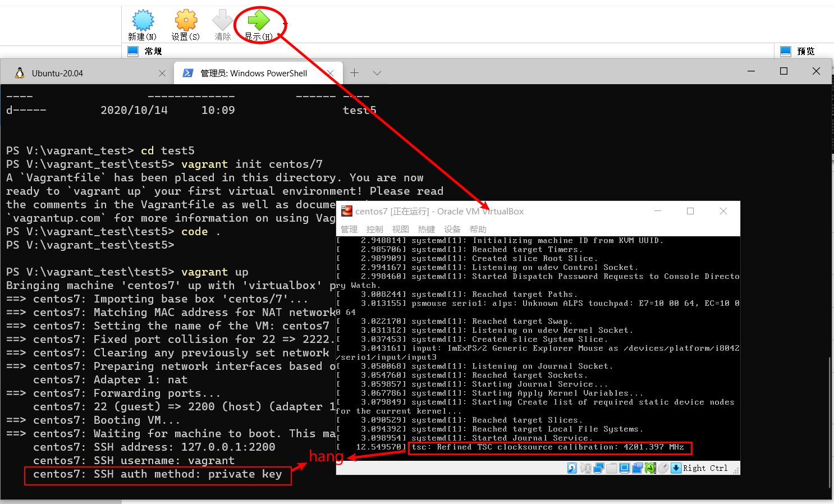Click the Right Ctrl host key label

705,468
